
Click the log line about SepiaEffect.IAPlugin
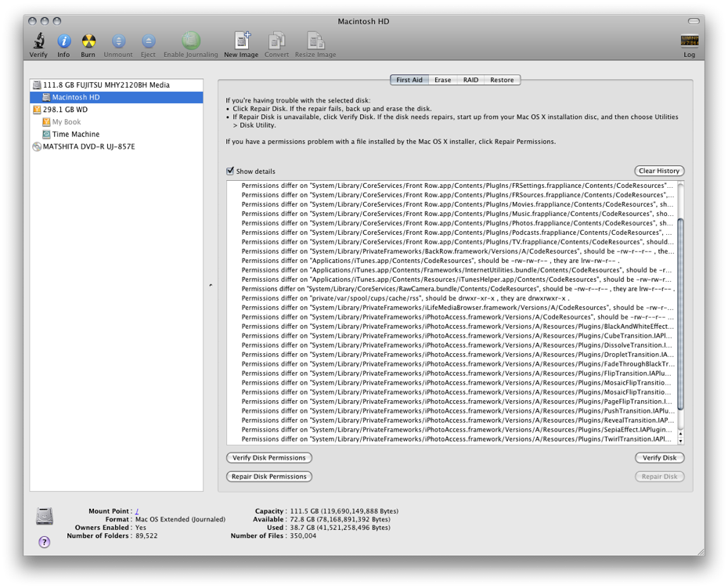tap(457, 430)
